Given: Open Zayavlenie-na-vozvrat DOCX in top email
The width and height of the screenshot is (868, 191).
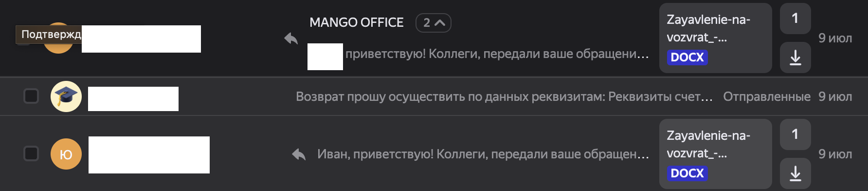Looking at the screenshot, I should pos(715,38).
